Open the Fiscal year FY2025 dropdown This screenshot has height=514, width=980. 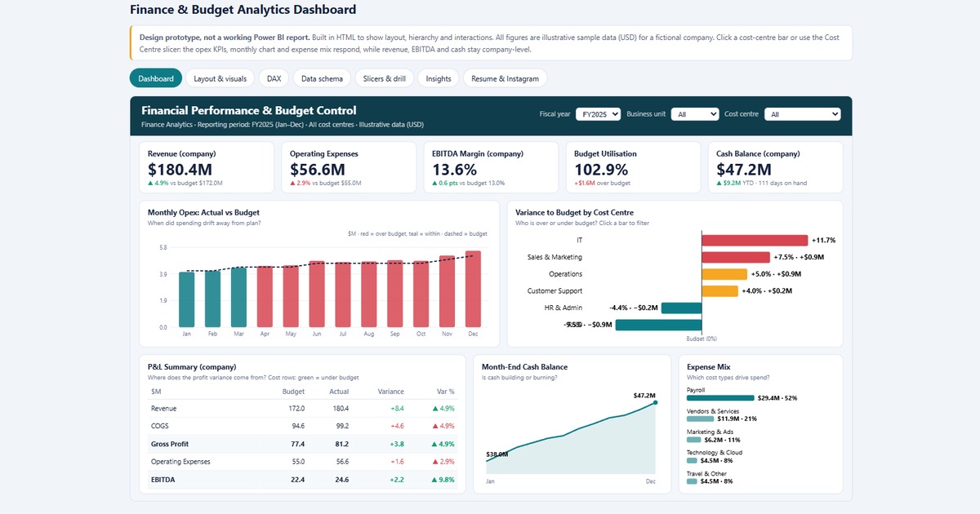click(599, 114)
